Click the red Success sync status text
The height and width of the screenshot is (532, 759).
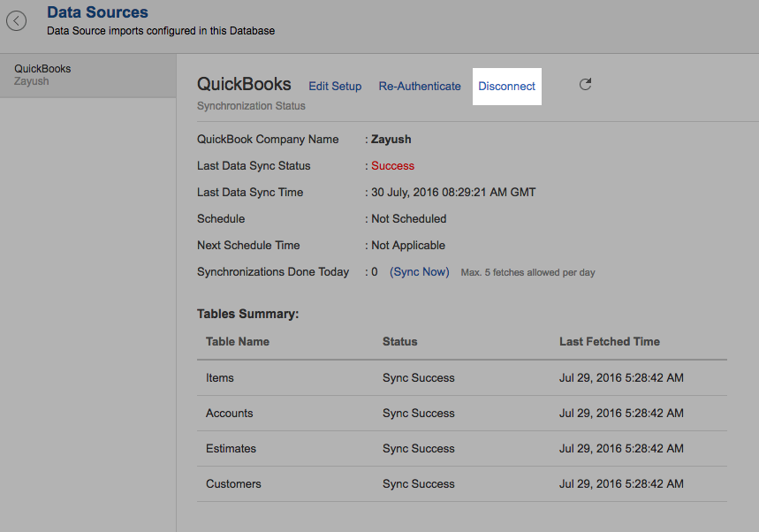pos(392,166)
